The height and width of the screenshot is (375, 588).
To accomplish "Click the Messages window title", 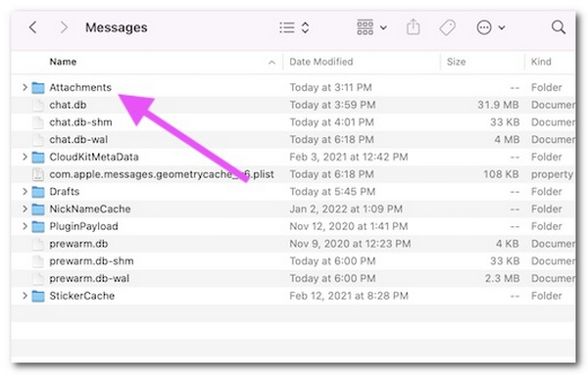I will [x=117, y=27].
